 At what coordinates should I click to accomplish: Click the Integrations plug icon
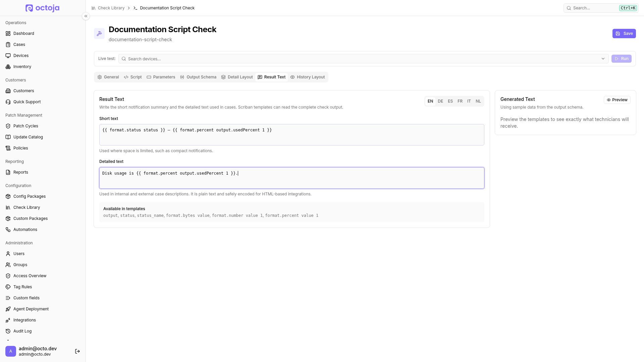pos(8,320)
